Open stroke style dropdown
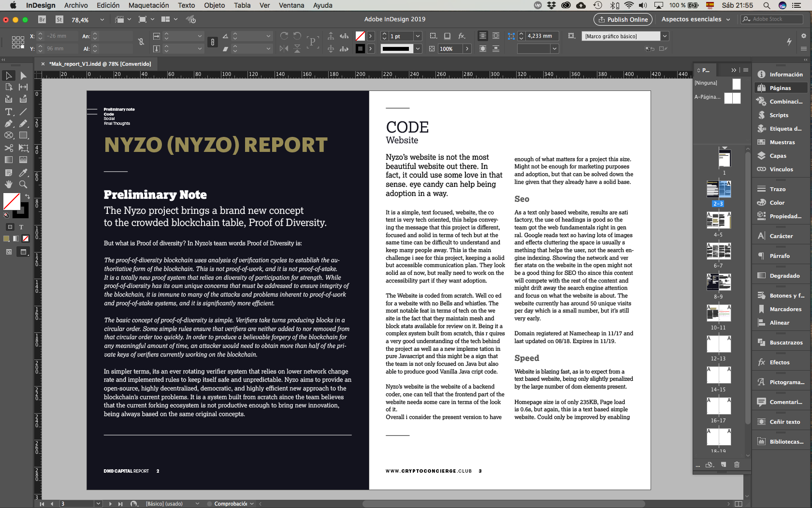 pyautogui.click(x=418, y=48)
